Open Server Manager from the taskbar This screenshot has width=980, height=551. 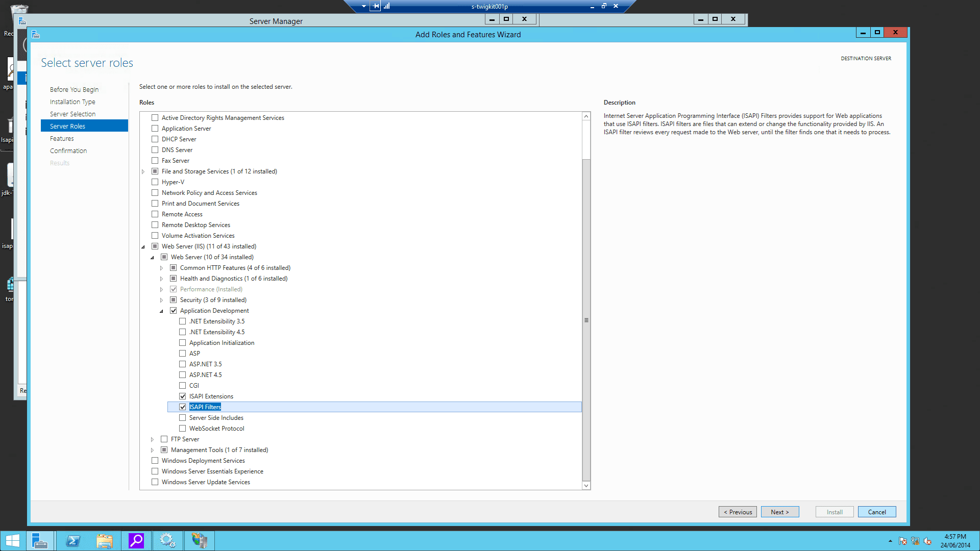40,540
